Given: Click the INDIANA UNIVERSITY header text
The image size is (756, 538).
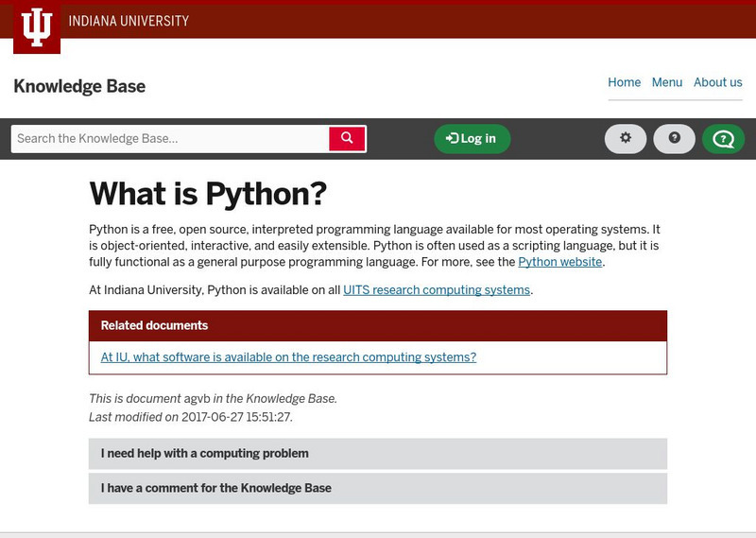Looking at the screenshot, I should (x=129, y=21).
